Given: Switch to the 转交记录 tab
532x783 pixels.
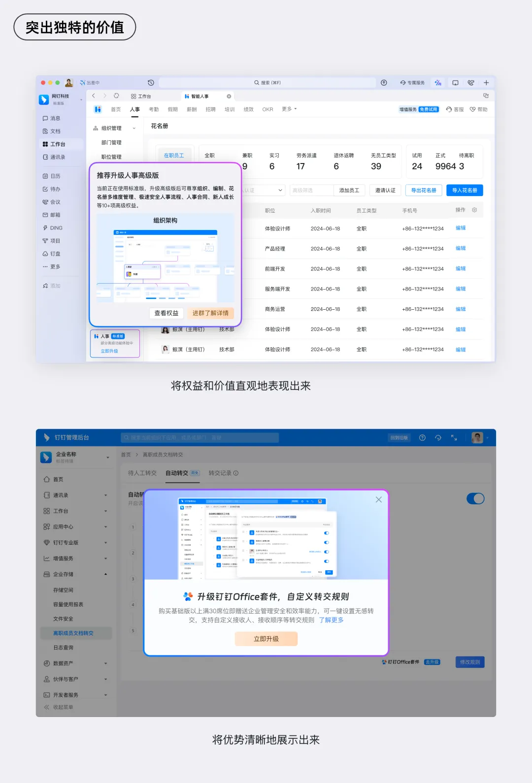Looking at the screenshot, I should (223, 473).
